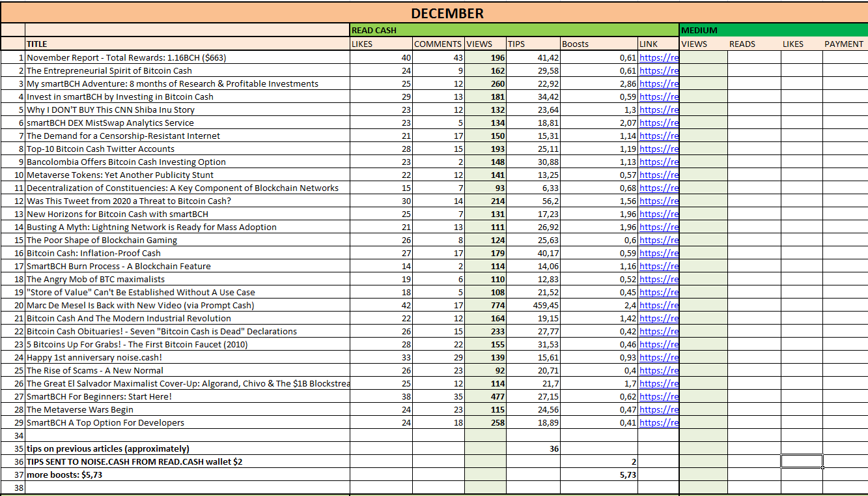Select title 'The Entrepreneurial Spirit of Bitcoin Cash'
This screenshot has width=868, height=496.
coord(188,70)
